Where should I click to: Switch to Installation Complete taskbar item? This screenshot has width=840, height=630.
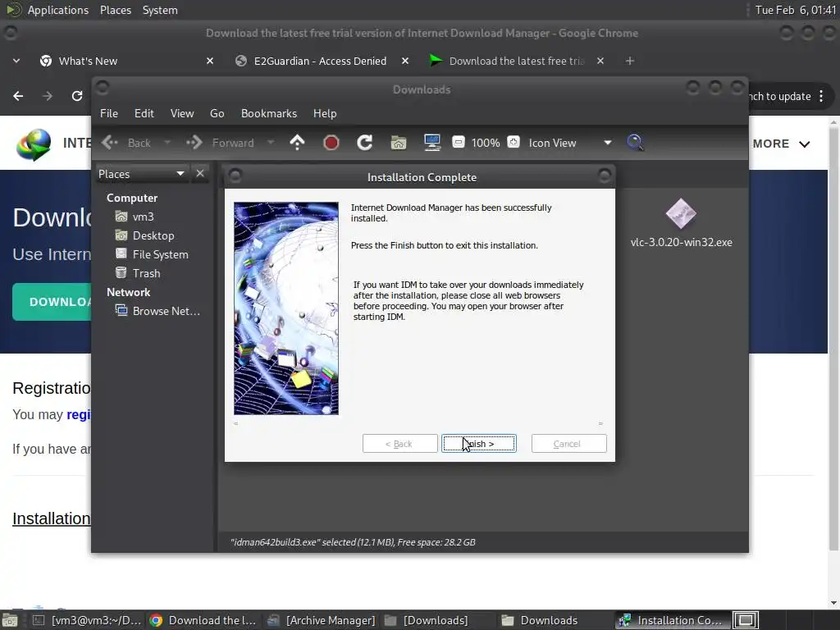tap(672, 620)
